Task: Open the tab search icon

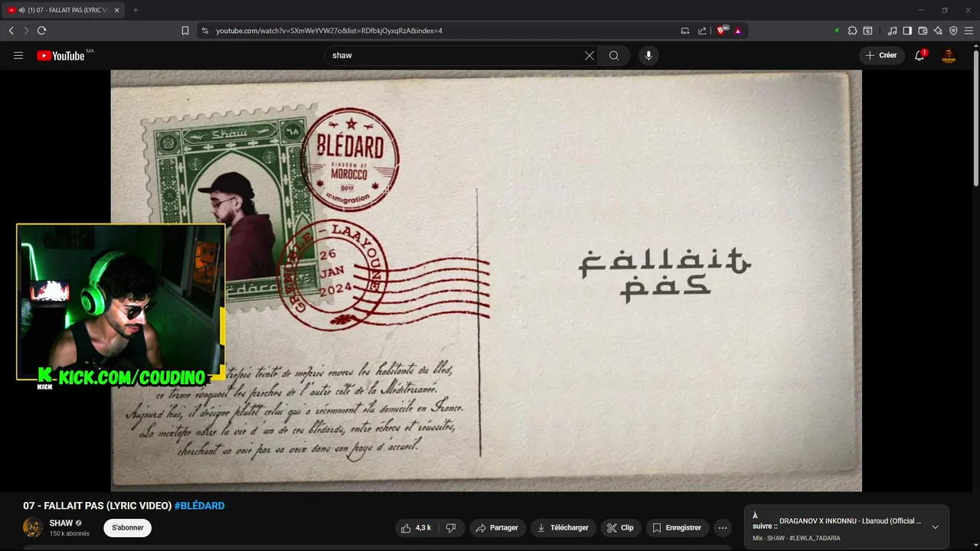Action: [867, 31]
